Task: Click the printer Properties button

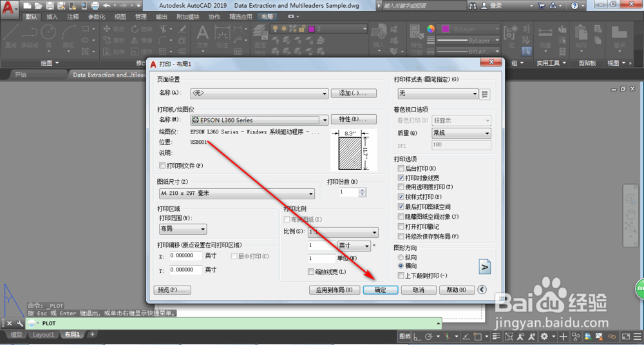Action: pyautogui.click(x=354, y=119)
